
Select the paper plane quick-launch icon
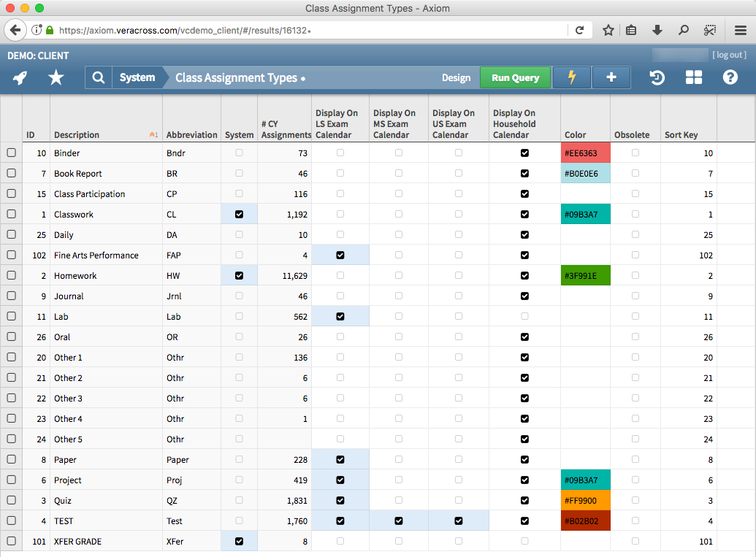pyautogui.click(x=19, y=77)
